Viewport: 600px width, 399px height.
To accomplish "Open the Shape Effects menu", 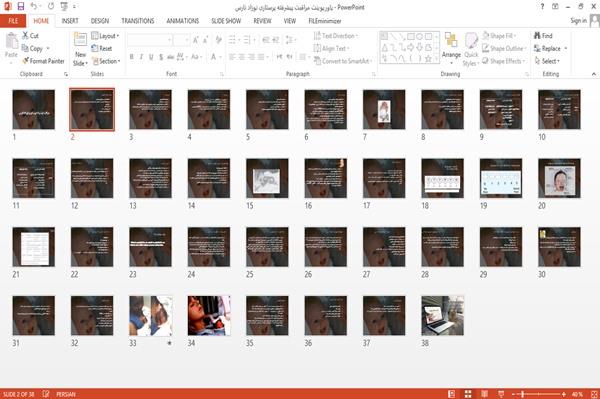I will 504,61.
